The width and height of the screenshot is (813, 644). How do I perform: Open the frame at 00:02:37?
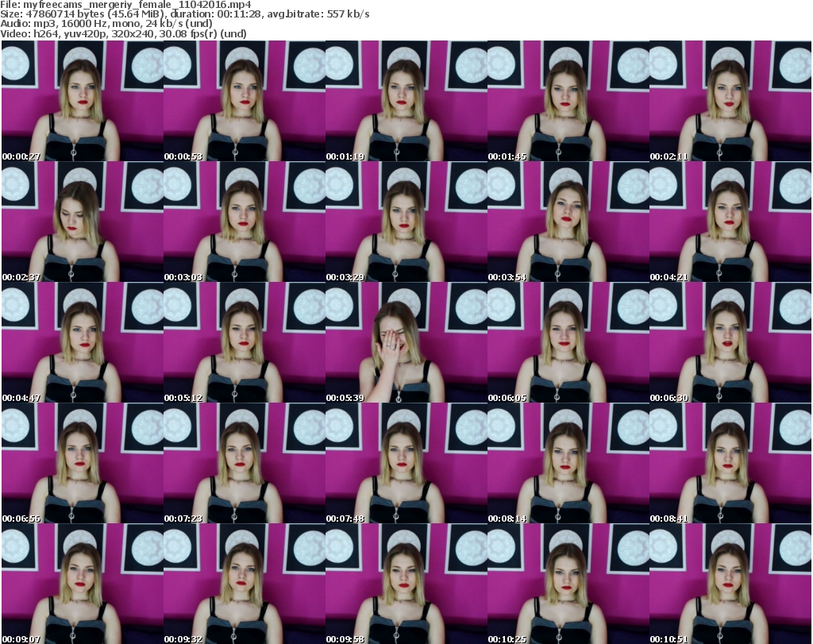coord(83,222)
